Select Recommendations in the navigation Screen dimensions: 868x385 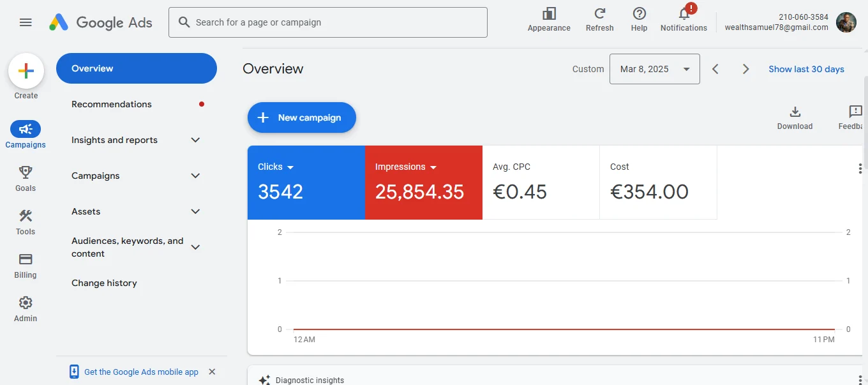tap(112, 104)
